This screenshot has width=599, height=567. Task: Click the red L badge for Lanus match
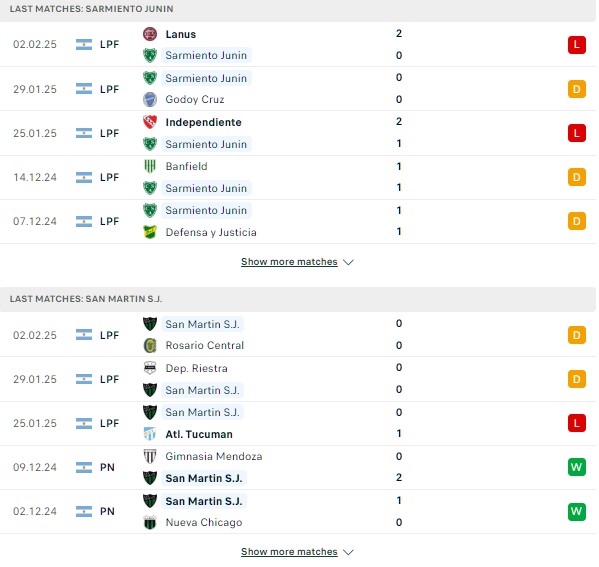click(576, 45)
